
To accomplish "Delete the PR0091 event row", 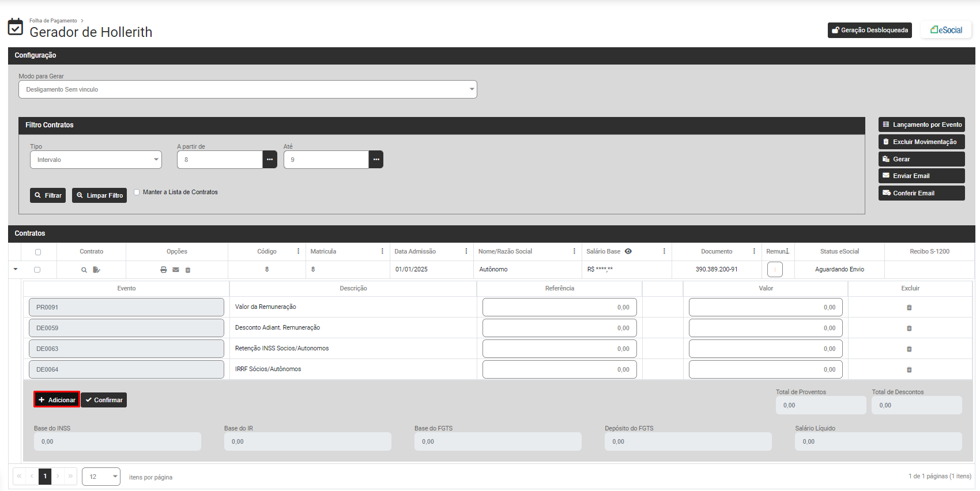I will tap(909, 308).
